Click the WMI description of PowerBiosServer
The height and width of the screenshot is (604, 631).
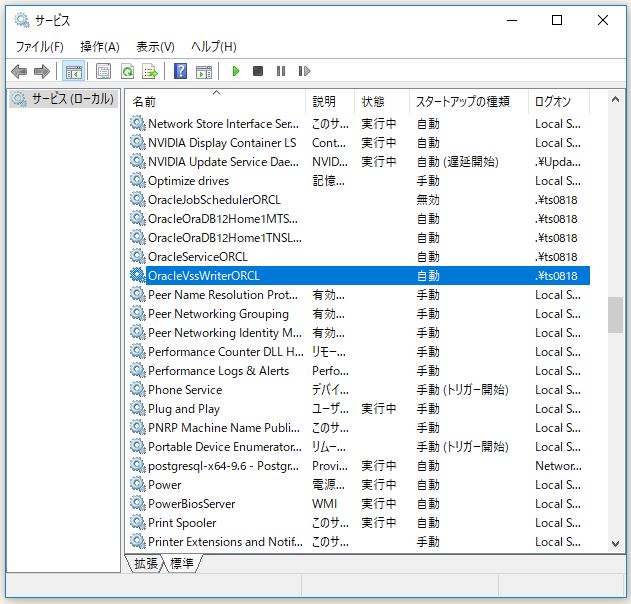coord(324,504)
